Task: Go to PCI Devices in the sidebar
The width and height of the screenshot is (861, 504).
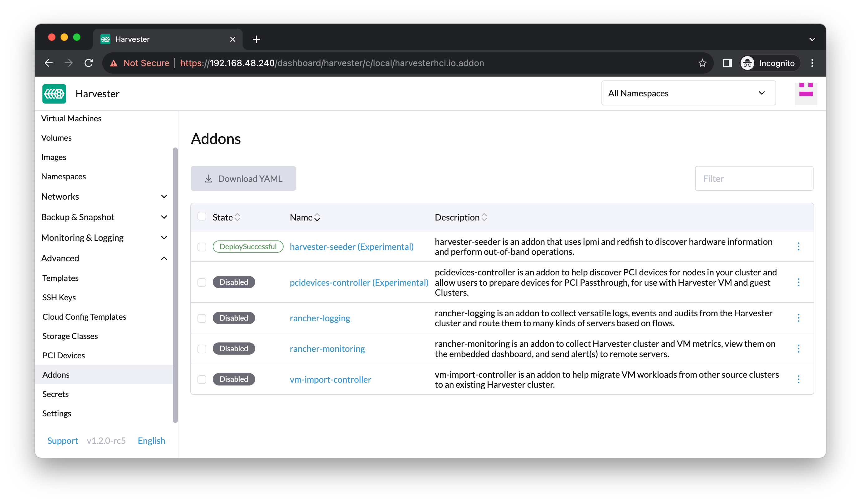Action: pyautogui.click(x=64, y=355)
